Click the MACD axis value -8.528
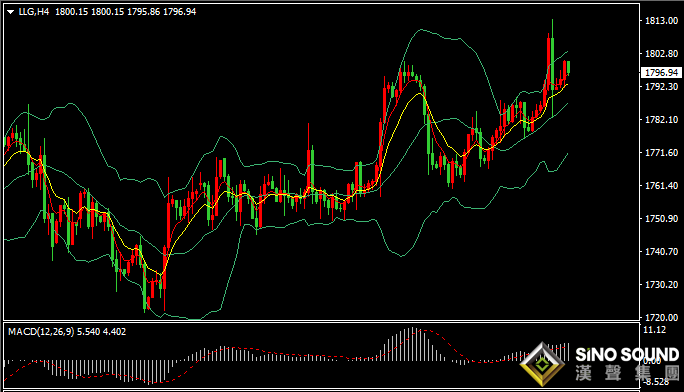684x392 pixels. click(x=657, y=382)
